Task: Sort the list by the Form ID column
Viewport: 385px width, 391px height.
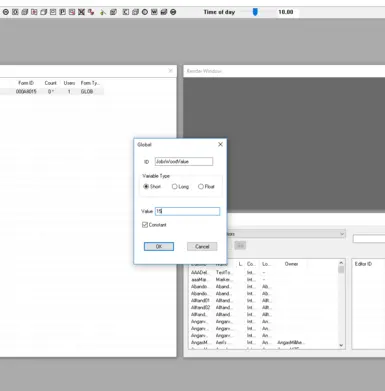Action: [x=26, y=83]
